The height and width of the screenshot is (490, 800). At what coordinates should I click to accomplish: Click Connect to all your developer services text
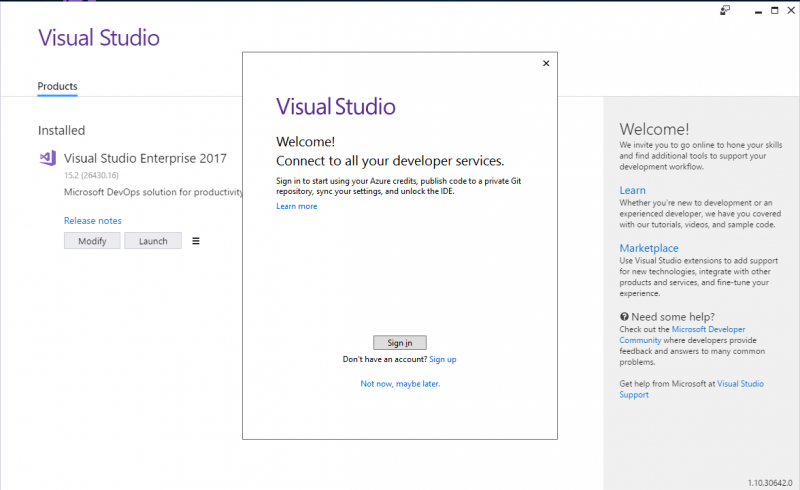(390, 161)
